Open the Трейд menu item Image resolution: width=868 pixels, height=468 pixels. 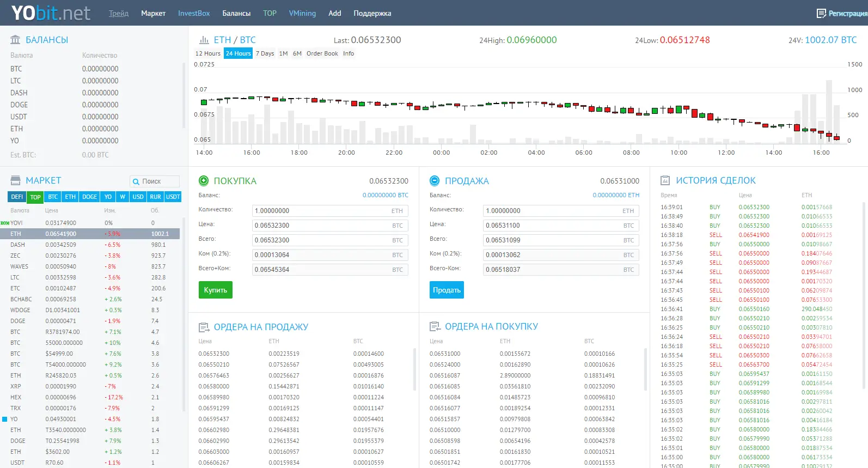tap(119, 13)
